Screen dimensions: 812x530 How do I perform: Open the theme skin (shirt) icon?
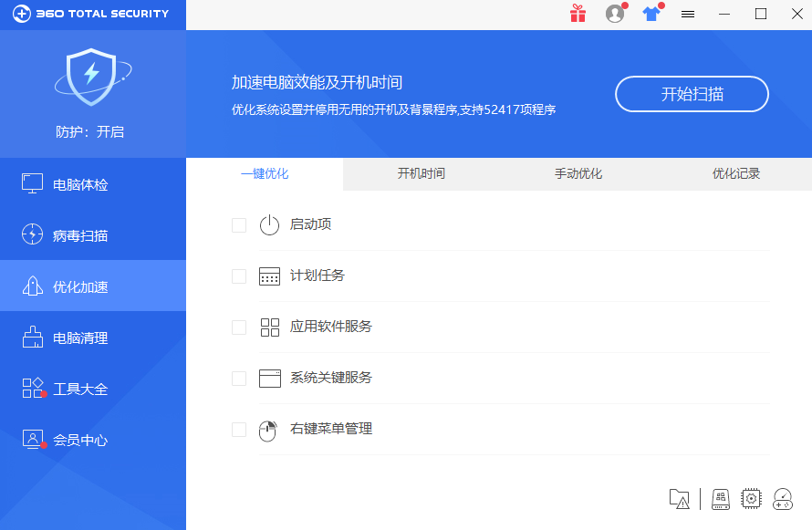pyautogui.click(x=651, y=14)
